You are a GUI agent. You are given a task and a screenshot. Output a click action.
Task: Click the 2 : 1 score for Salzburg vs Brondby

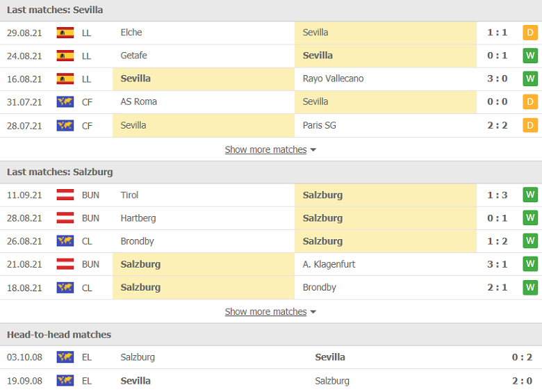click(x=497, y=288)
